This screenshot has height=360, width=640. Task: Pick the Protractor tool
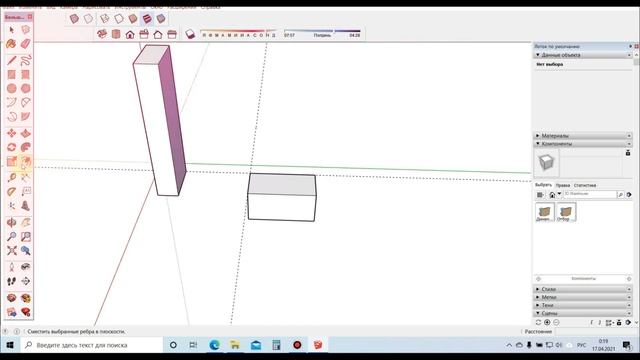point(11,191)
